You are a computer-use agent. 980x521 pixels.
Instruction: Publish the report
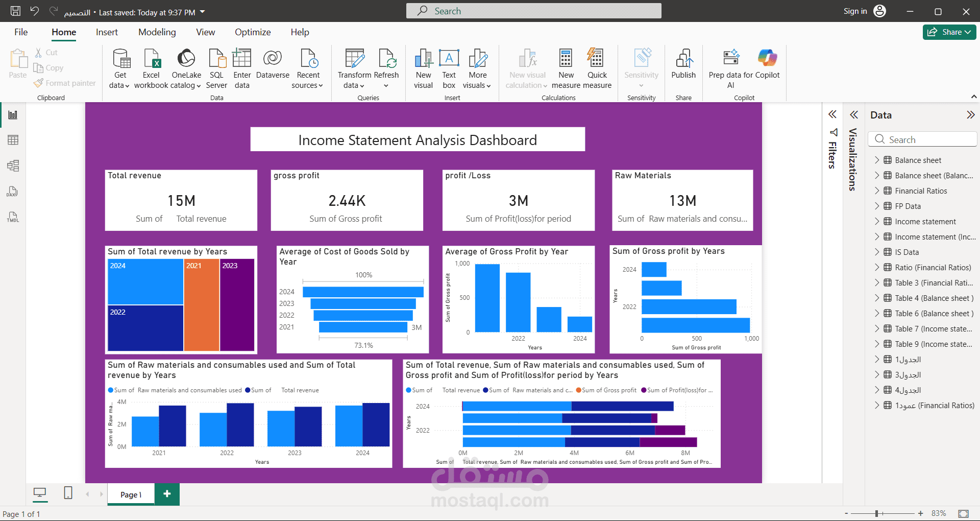click(x=683, y=64)
